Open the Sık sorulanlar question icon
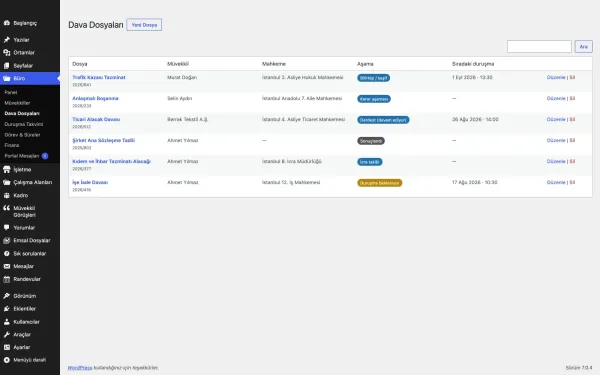600x375 pixels. click(7, 253)
